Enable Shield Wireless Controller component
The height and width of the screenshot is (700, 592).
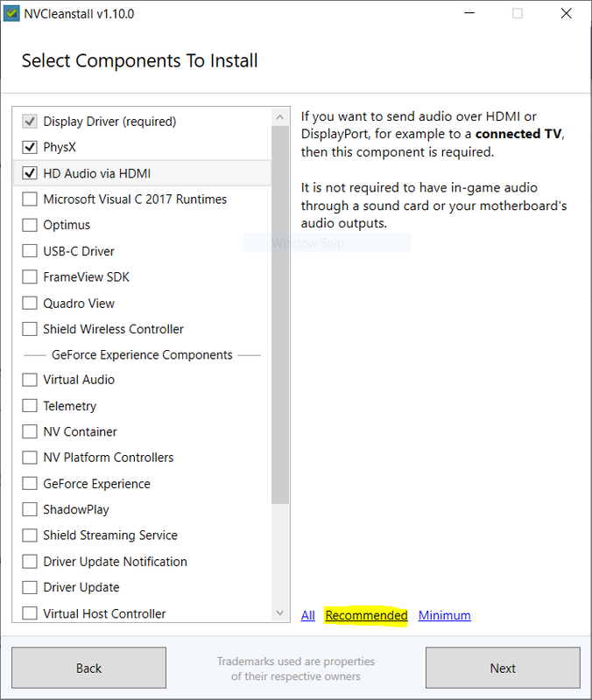click(30, 329)
